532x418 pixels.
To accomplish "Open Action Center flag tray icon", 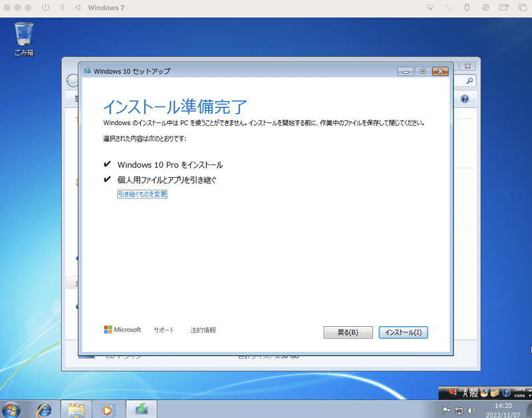I will click(x=446, y=411).
